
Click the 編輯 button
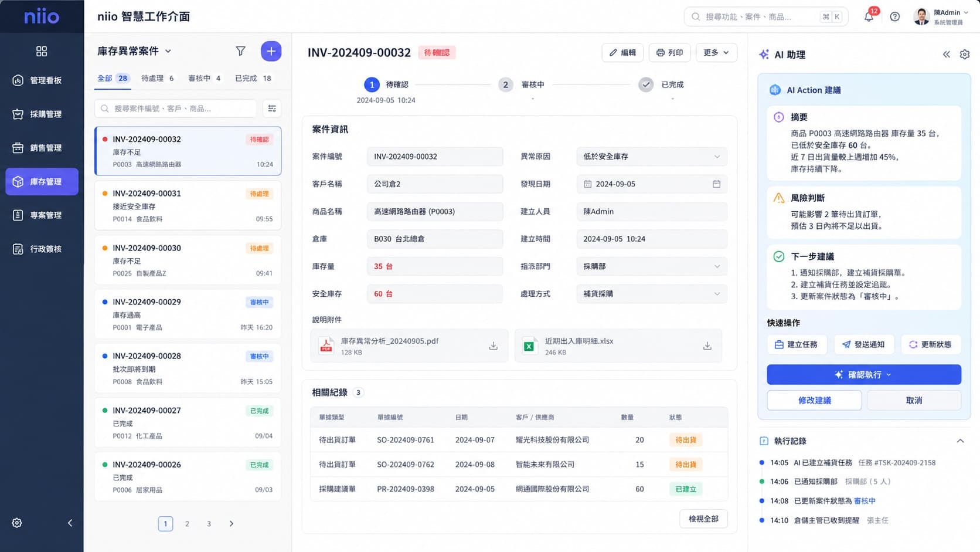pos(622,53)
